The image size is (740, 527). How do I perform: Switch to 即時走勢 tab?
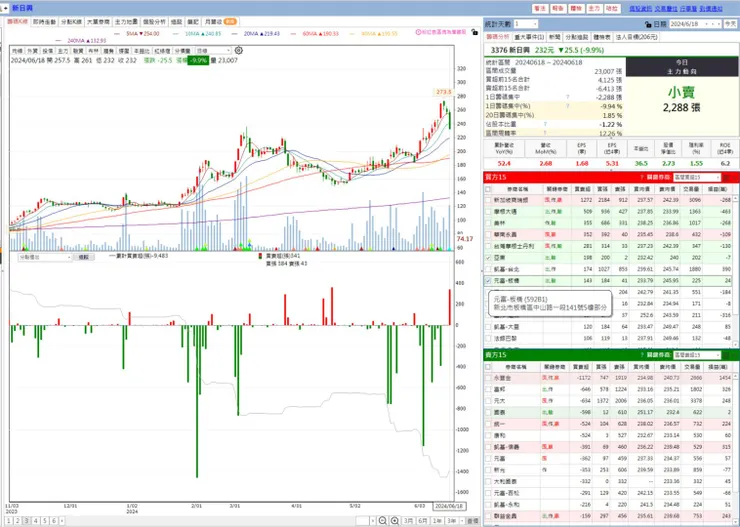44,22
